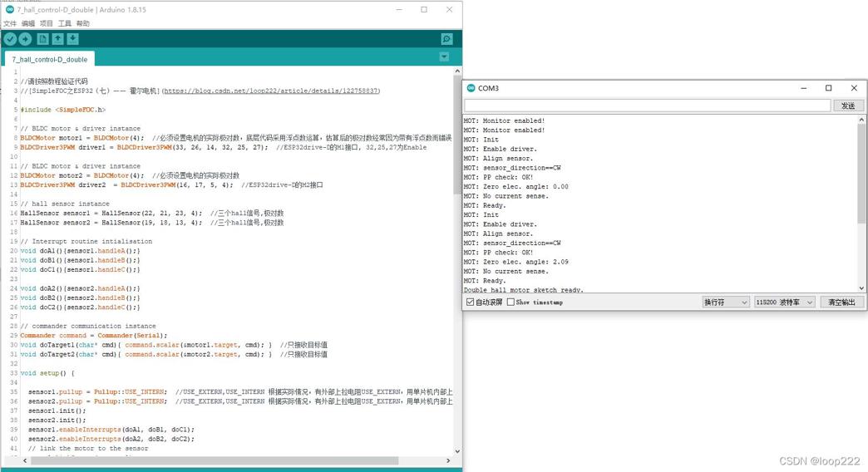Viewport: 868px width, 472px height.
Task: Click 'Commander command = Commander(Serial);' line
Action: point(94,336)
